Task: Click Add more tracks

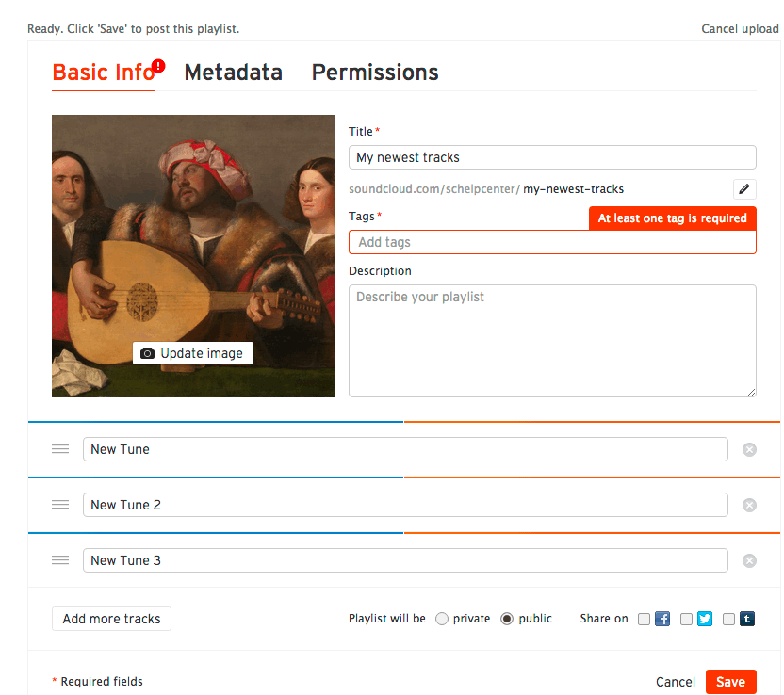Action: tap(111, 619)
